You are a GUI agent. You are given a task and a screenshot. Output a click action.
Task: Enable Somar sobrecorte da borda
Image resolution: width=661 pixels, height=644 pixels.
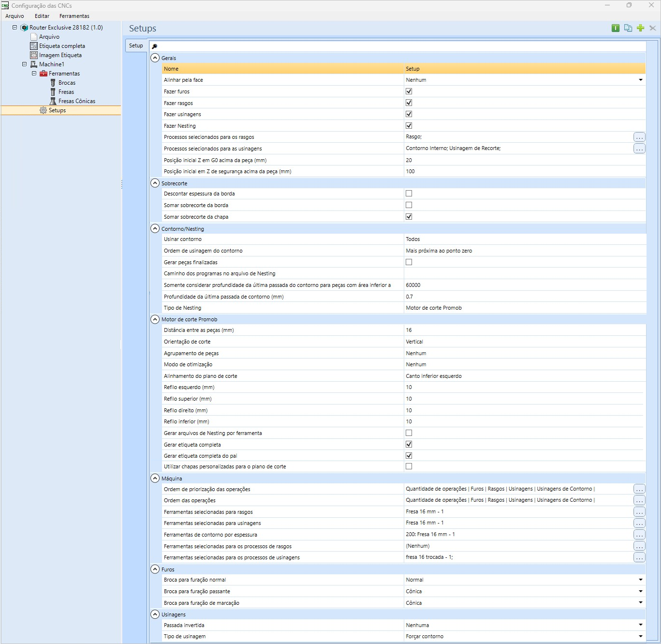[x=409, y=205]
